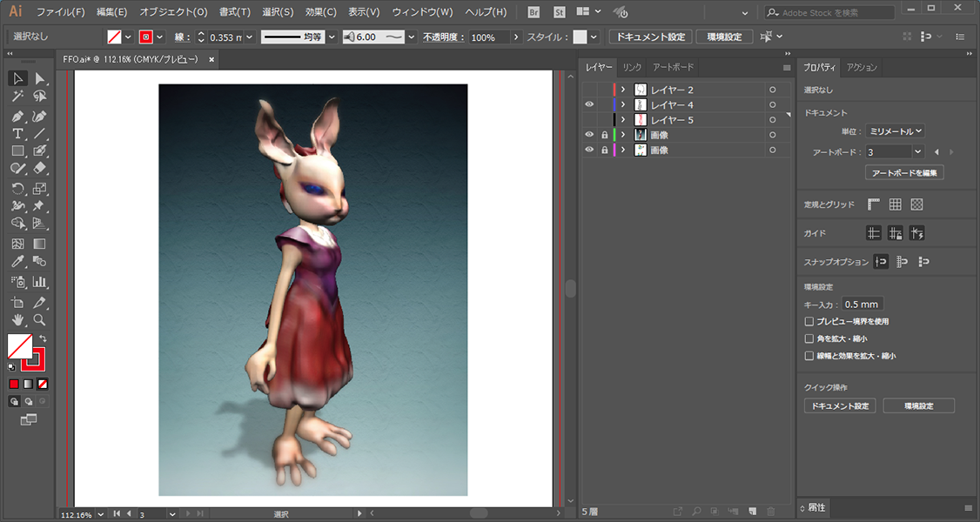
Task: Open the オブジェクト(O) menu
Action: pyautogui.click(x=173, y=12)
